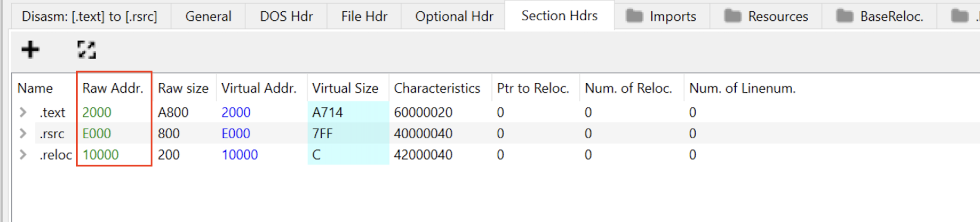Click characteristics value 40000040
Image resolution: width=980 pixels, height=222 pixels.
click(423, 134)
